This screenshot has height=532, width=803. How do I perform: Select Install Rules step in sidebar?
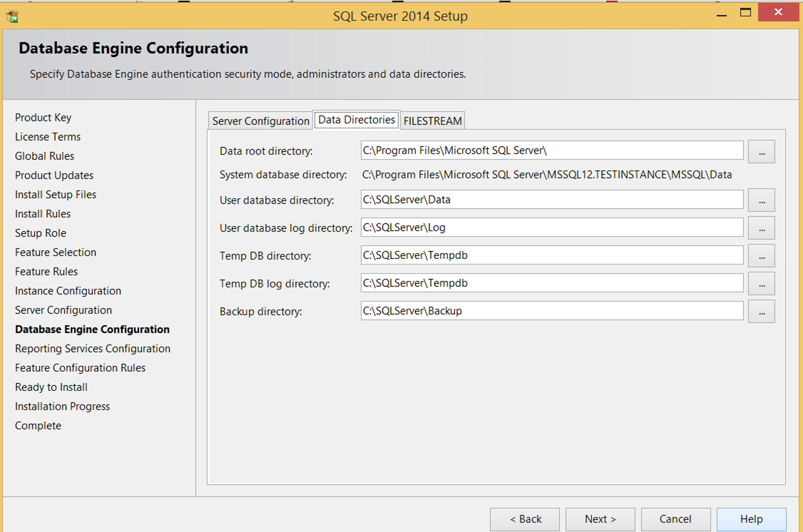pos(43,214)
